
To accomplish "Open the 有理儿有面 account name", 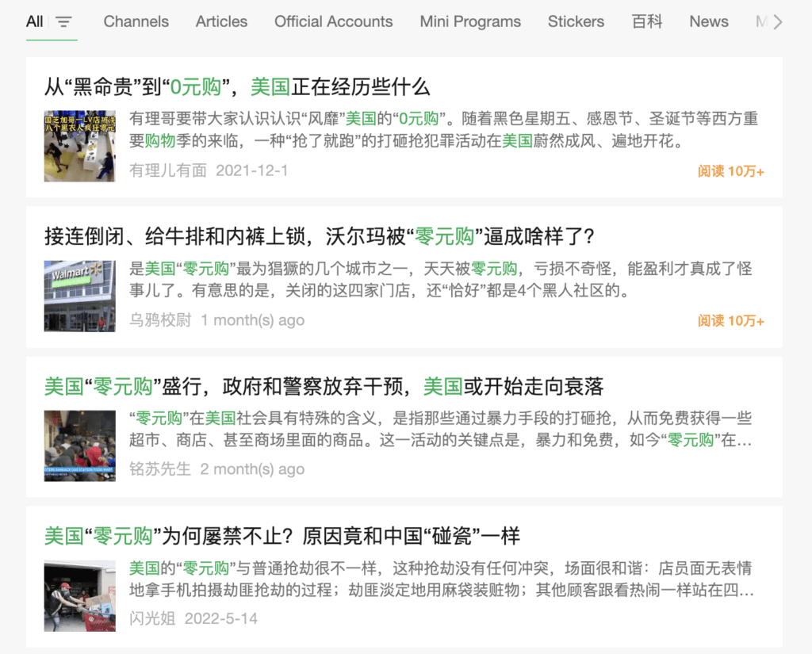I will pos(167,170).
